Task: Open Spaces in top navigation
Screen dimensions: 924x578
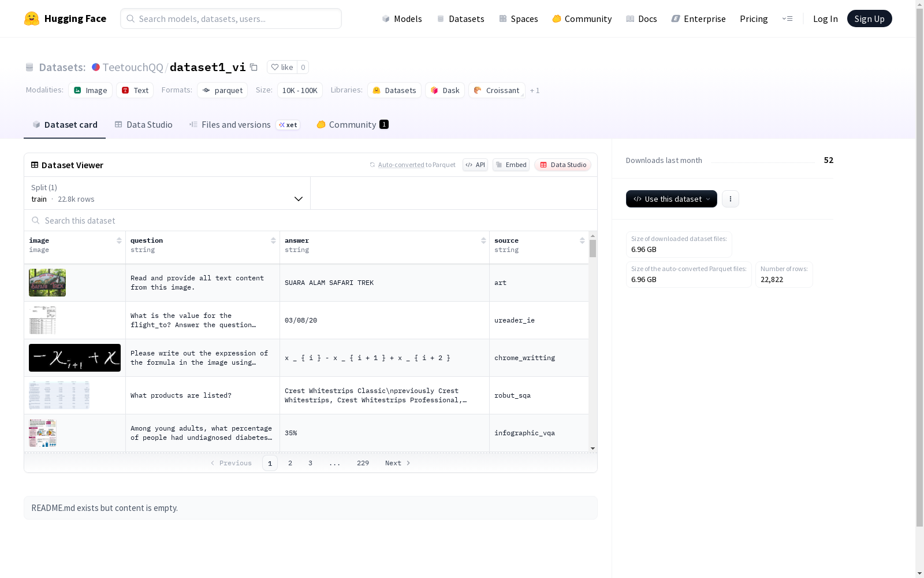Action: (519, 18)
